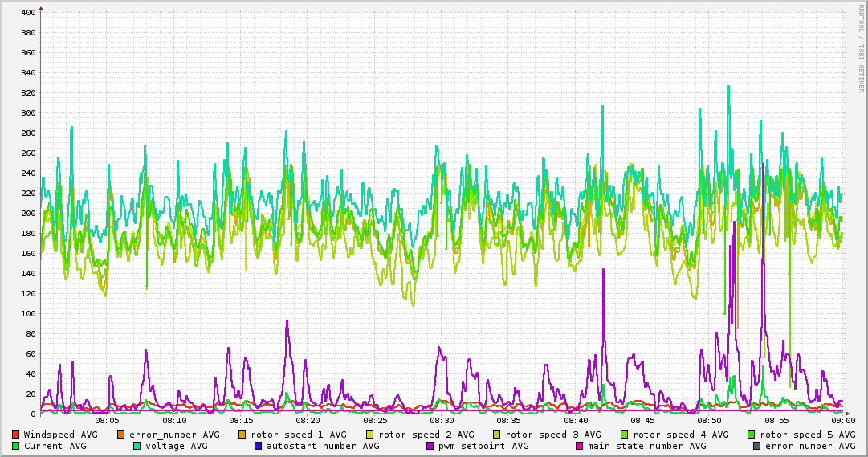
Task: Click the 60 value on y-axis
Action: [x=31, y=353]
